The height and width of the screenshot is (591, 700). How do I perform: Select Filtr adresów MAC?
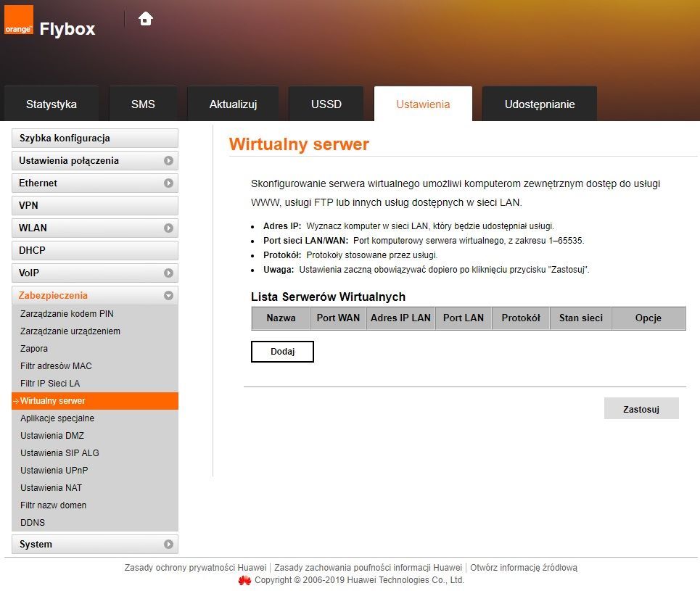coord(56,366)
